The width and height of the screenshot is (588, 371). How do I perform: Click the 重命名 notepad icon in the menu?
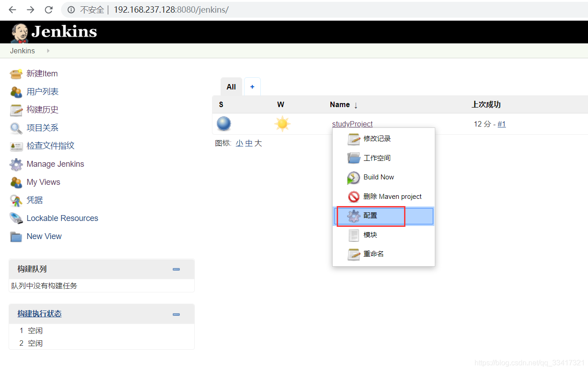point(353,254)
